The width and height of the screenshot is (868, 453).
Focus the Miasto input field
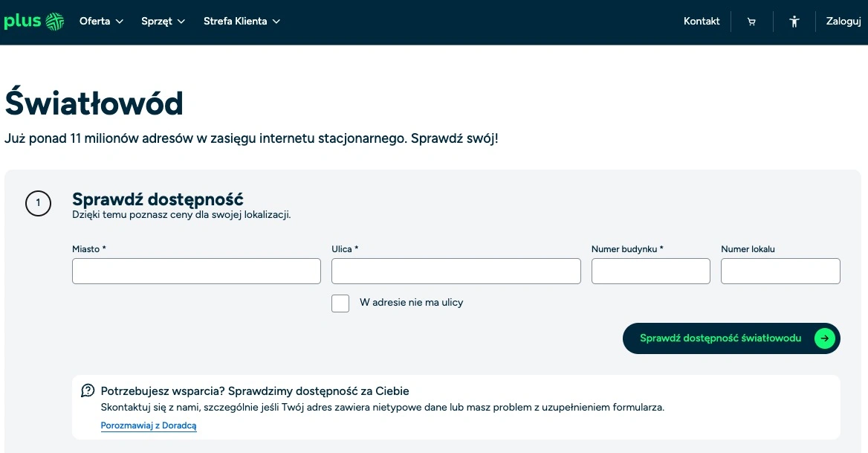coord(196,272)
